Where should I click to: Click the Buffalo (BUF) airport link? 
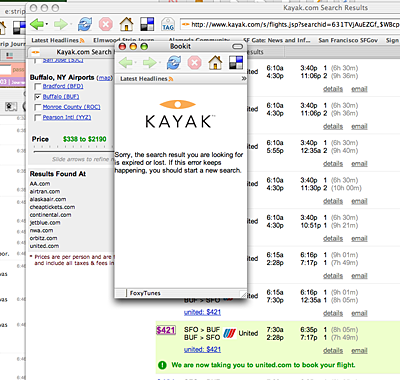coord(61,97)
